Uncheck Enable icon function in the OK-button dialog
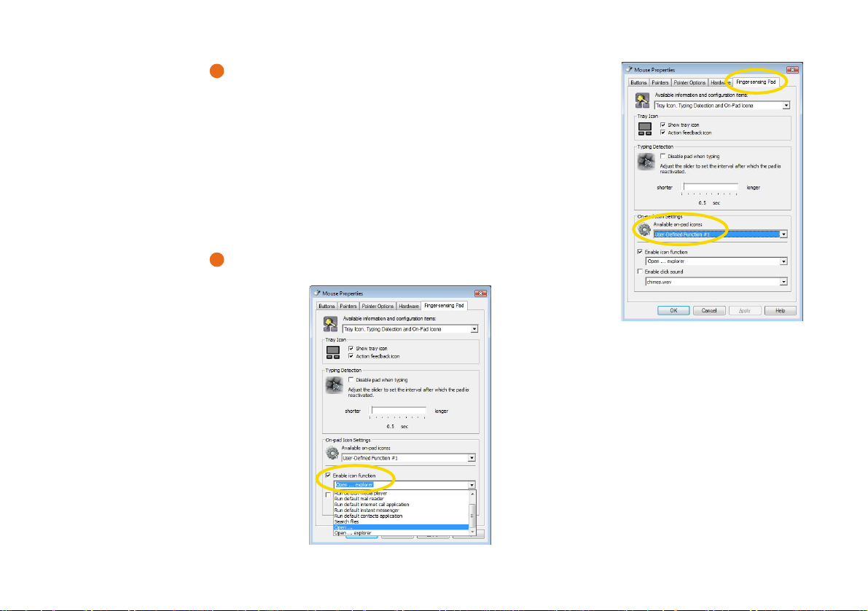Viewport: 868px width, 611px height. [x=640, y=251]
